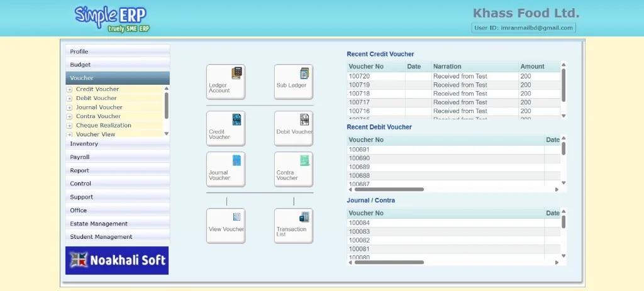
Task: Click Journal / Contra vertical scrollbar thumb
Action: click(x=563, y=222)
